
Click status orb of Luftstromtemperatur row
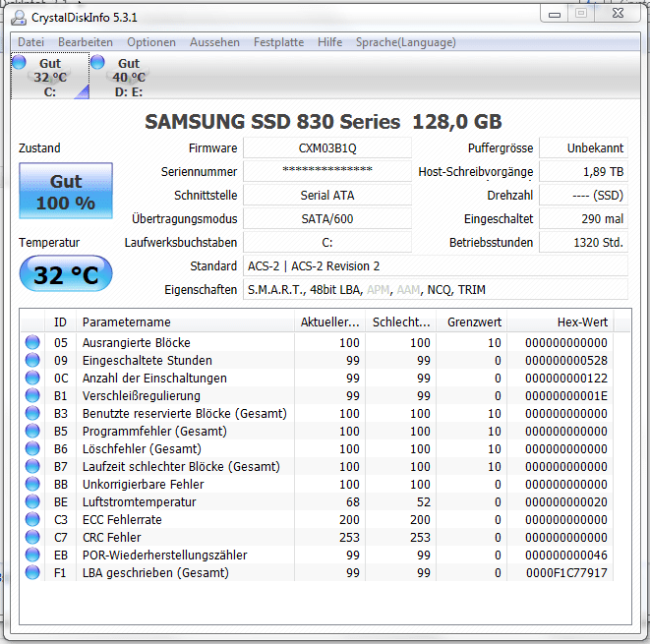coord(32,501)
